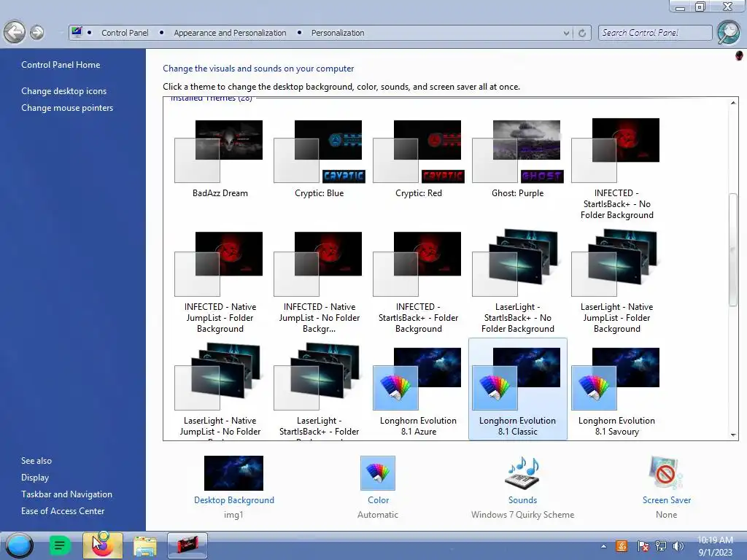Open File Explorer from taskbar

[x=145, y=545]
